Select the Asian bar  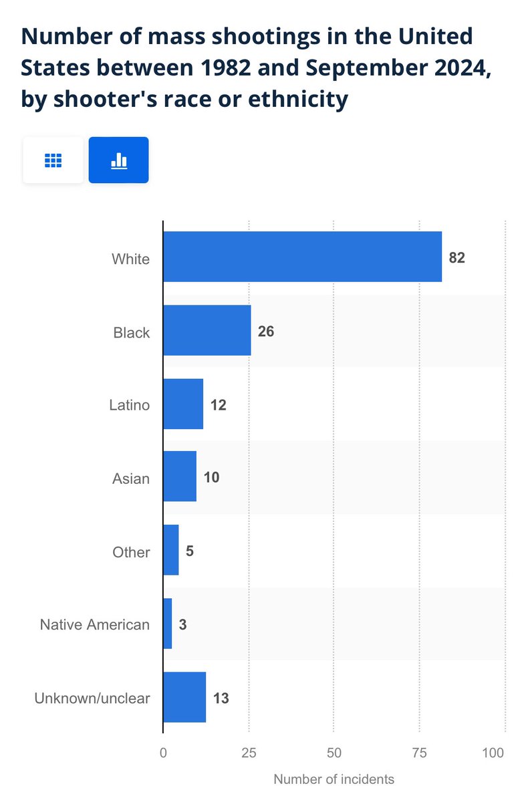pos(180,477)
